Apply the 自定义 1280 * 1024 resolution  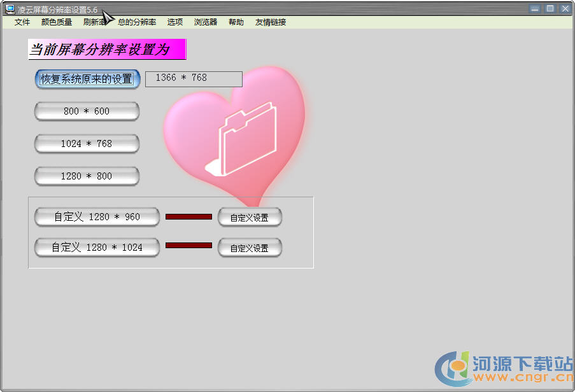[x=97, y=248]
